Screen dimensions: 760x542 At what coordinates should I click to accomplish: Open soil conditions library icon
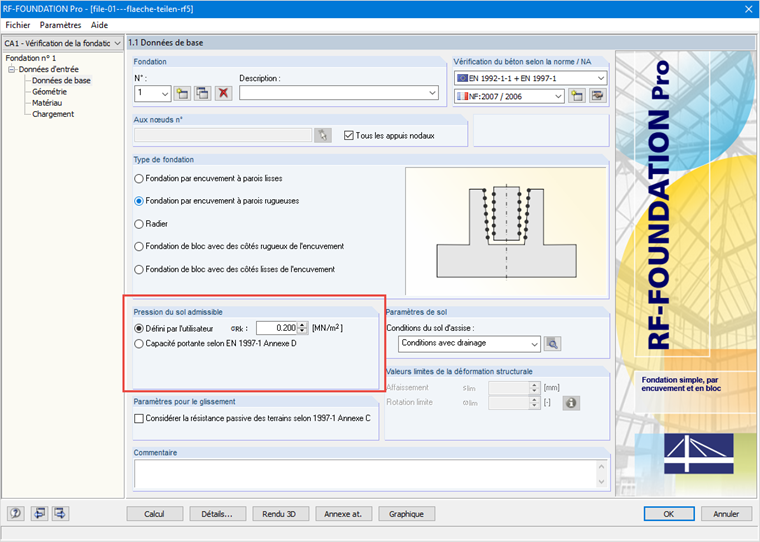[x=553, y=344]
